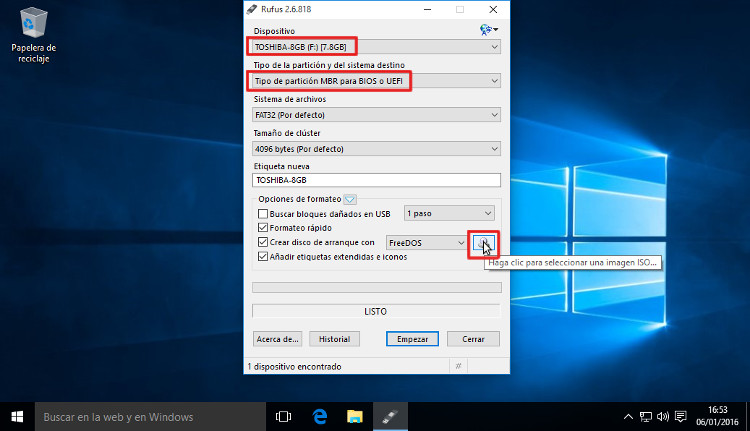This screenshot has height=431, width=750.
Task: Minimize the Rufus window
Action: [x=427, y=9]
